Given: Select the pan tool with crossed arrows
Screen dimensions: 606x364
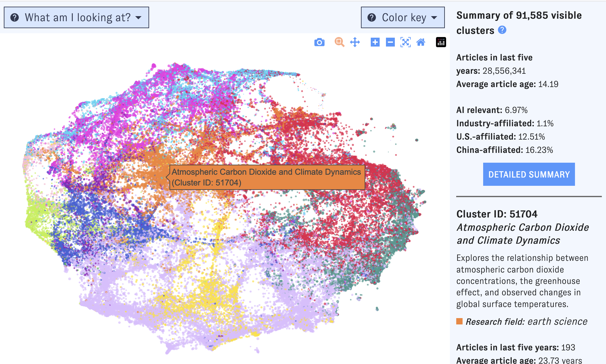Looking at the screenshot, I should [355, 42].
